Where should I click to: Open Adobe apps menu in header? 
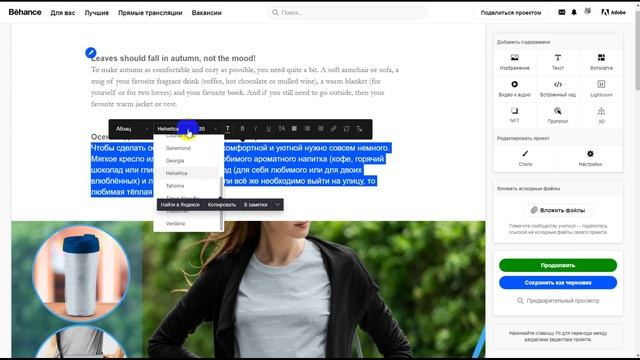[x=613, y=12]
